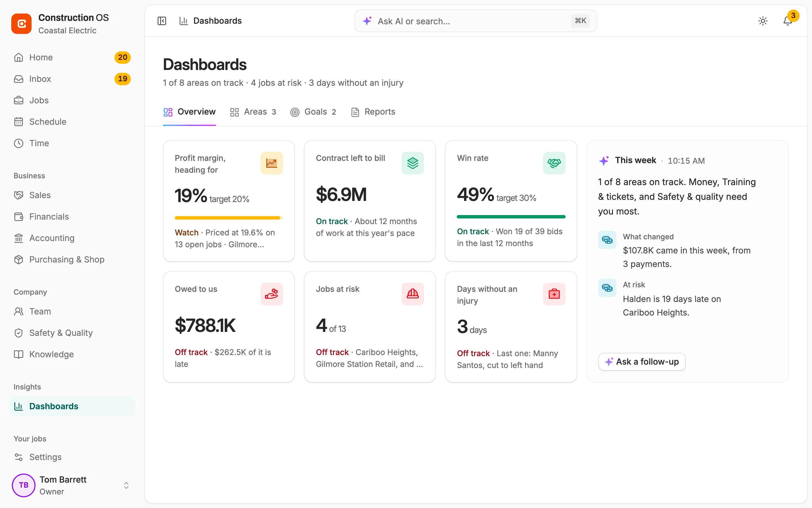Click the notification count badge 3
The width and height of the screenshot is (812, 508).
point(793,16)
